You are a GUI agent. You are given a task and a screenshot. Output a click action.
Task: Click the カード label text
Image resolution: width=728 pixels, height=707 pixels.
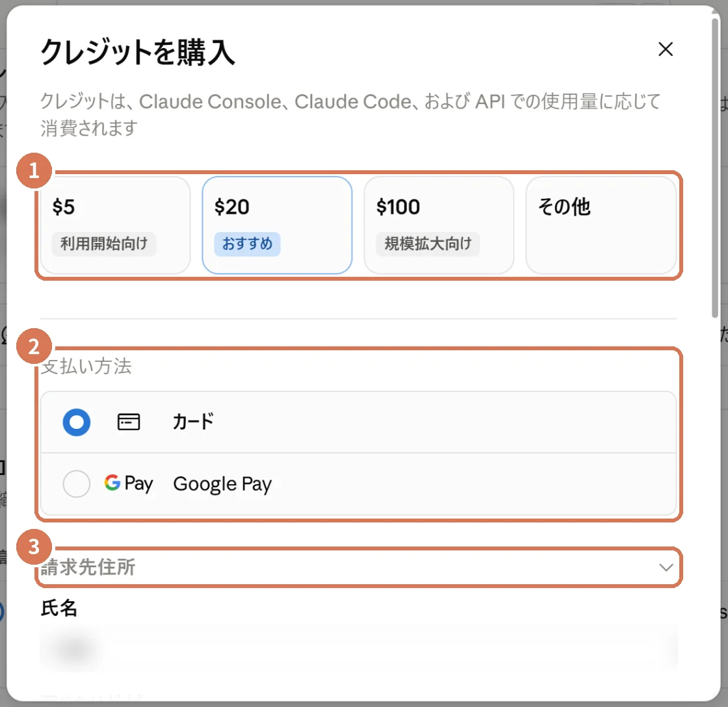coord(193,422)
